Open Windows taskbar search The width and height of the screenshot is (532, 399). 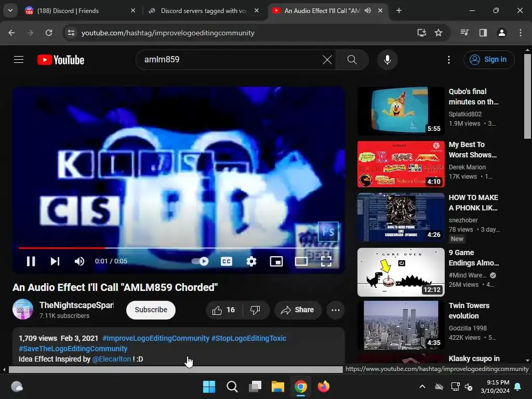pos(232,387)
